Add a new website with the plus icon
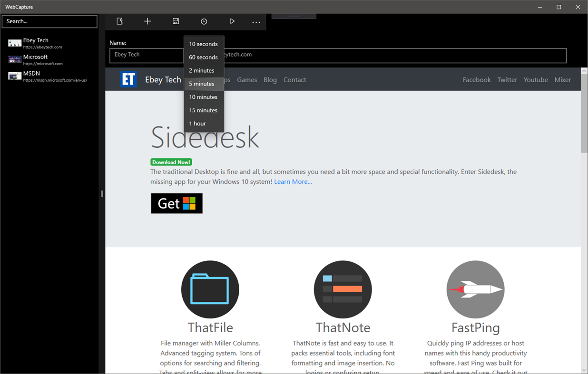 (147, 21)
